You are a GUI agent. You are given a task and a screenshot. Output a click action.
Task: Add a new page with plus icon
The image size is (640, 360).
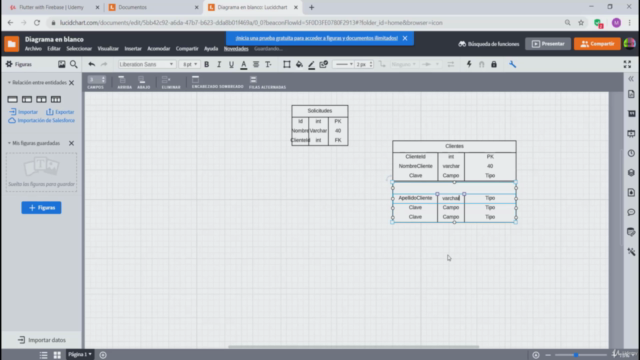tap(103, 355)
